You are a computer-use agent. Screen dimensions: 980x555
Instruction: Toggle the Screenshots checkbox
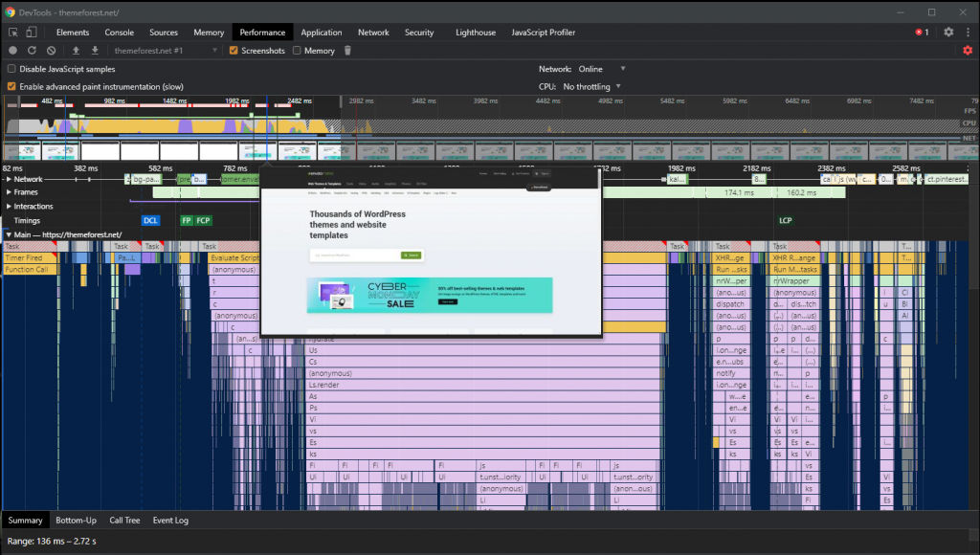coord(234,51)
